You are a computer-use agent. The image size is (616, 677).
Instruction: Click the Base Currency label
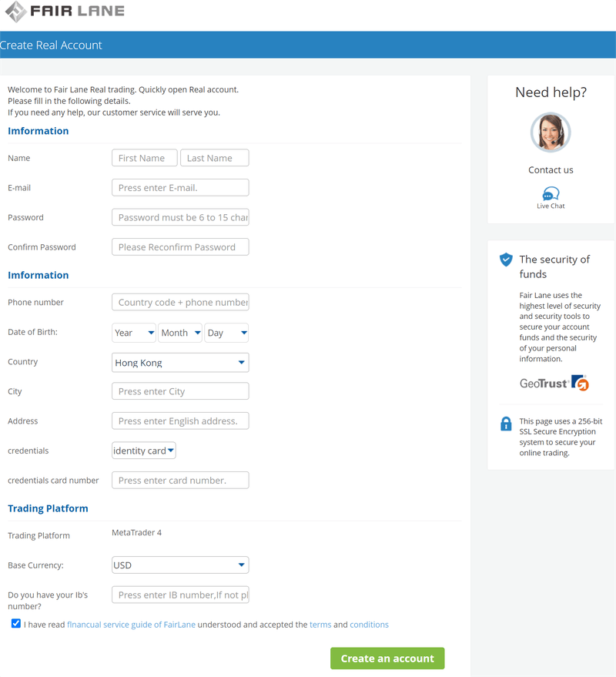click(36, 565)
